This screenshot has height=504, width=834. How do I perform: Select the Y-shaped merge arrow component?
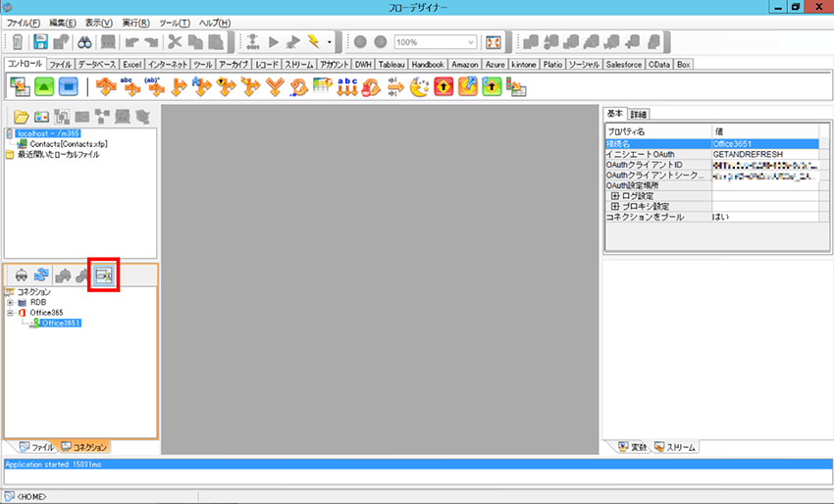275,86
